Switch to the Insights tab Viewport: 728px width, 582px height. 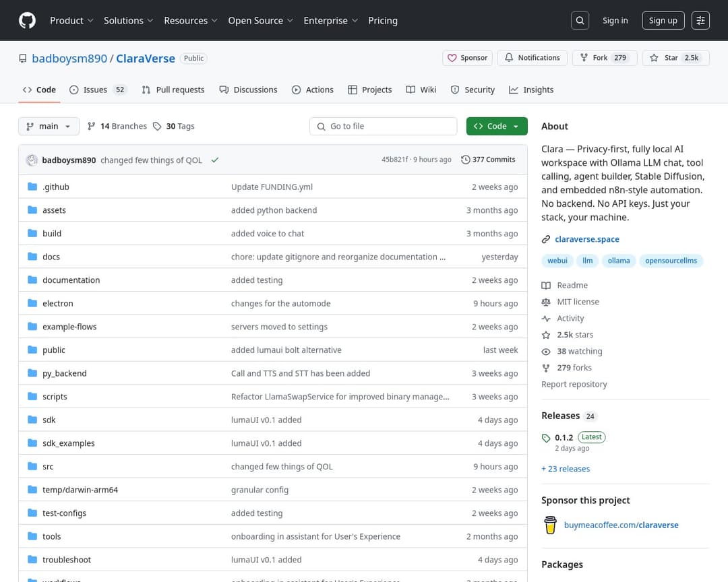click(x=531, y=90)
